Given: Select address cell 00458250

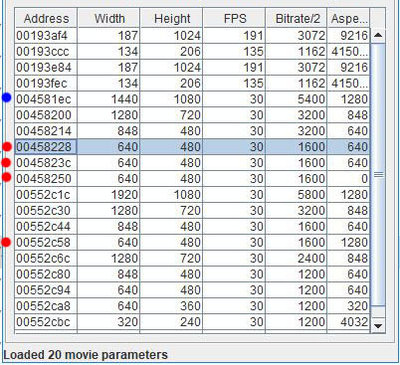Looking at the screenshot, I should [x=46, y=179].
